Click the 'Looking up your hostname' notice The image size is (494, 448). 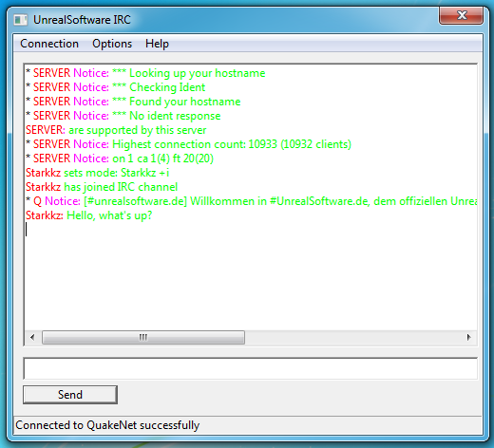(x=145, y=73)
